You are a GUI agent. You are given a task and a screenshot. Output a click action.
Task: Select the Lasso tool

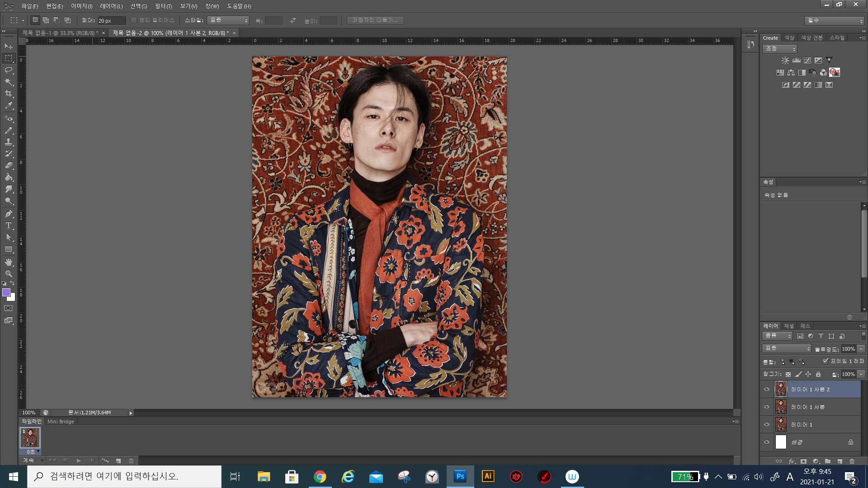(x=9, y=70)
